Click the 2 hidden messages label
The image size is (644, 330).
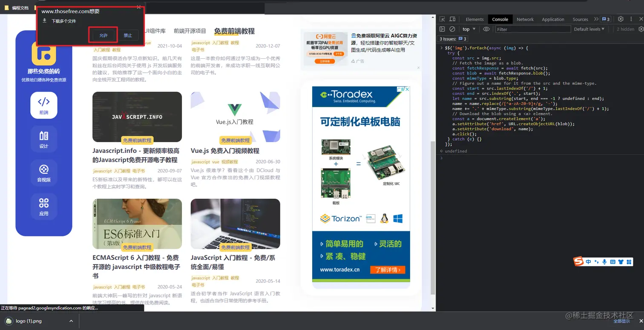point(625,29)
